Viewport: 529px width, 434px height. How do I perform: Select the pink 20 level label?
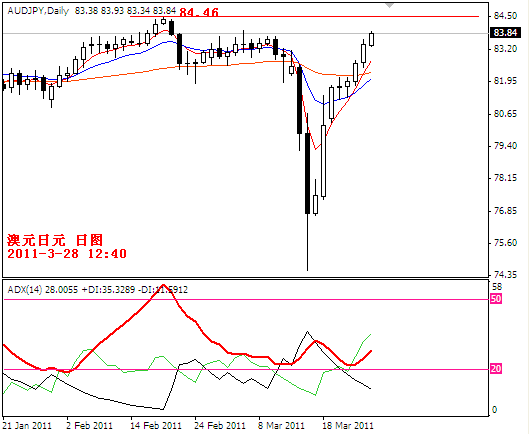tap(496, 369)
